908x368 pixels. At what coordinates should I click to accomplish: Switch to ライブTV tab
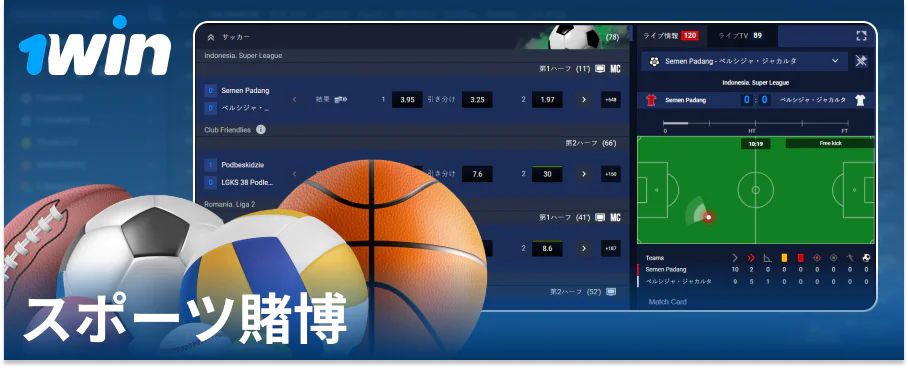point(741,36)
